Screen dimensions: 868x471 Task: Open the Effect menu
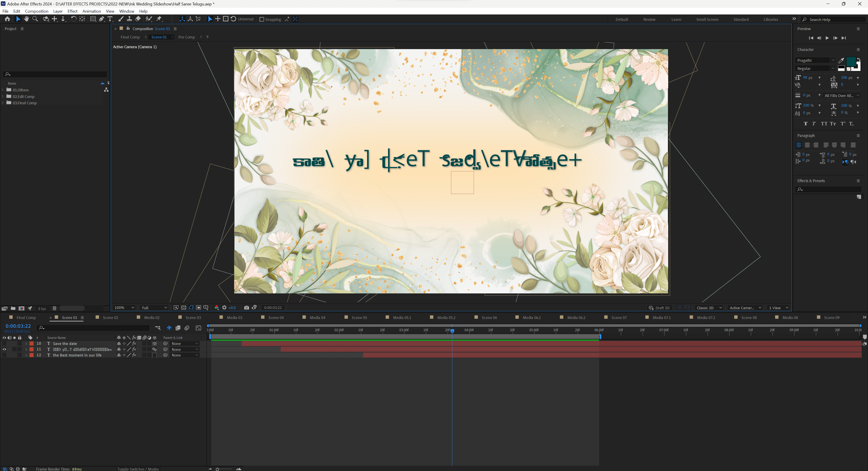click(72, 11)
